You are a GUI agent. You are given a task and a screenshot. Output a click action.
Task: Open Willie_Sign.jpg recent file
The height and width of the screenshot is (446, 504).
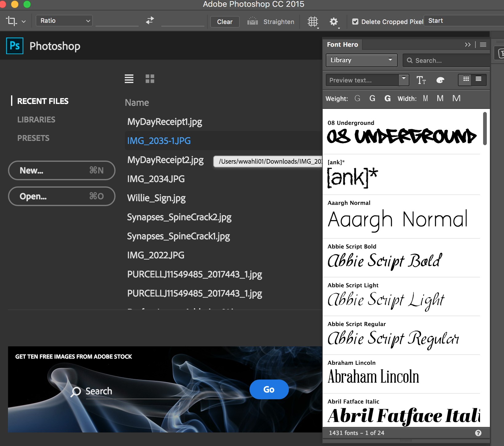point(156,198)
